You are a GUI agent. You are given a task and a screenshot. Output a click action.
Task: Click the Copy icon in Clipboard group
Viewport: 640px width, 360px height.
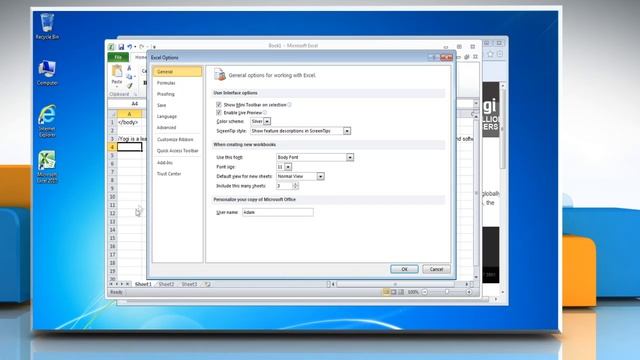[x=130, y=76]
